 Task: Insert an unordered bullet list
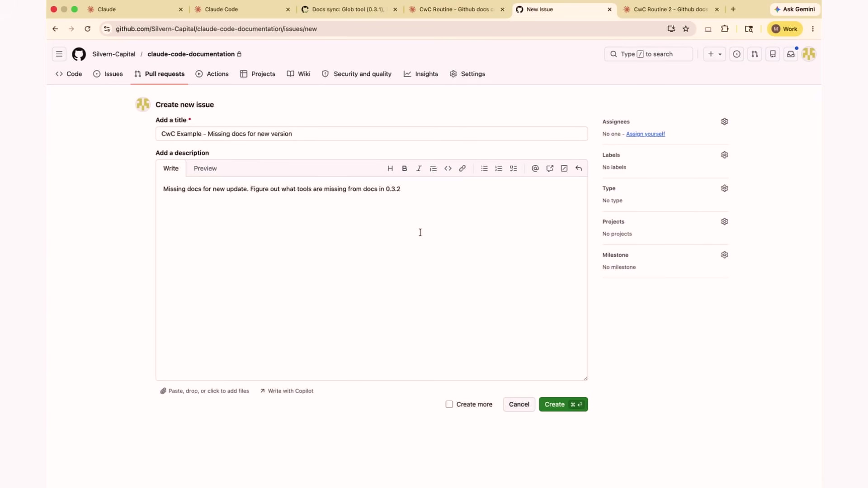(484, 169)
